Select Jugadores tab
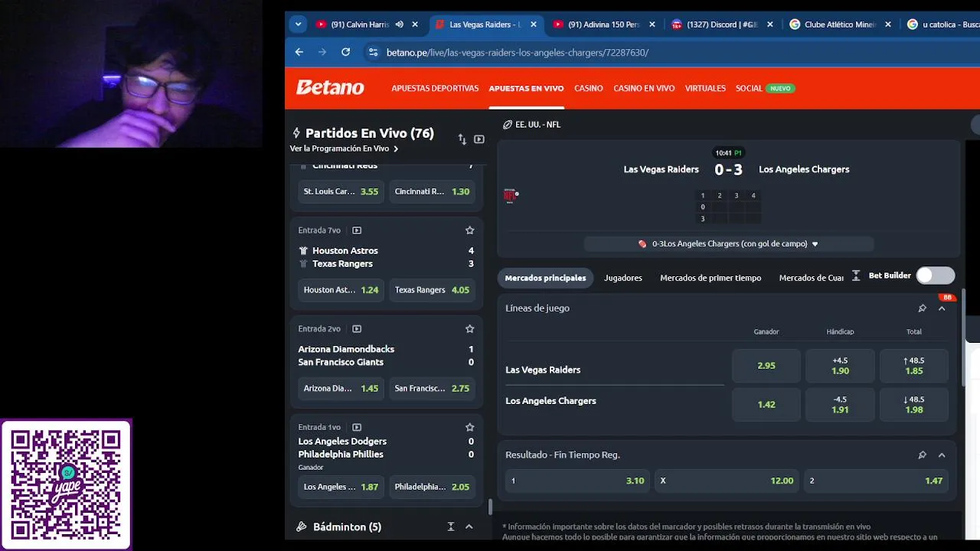 [x=623, y=278]
